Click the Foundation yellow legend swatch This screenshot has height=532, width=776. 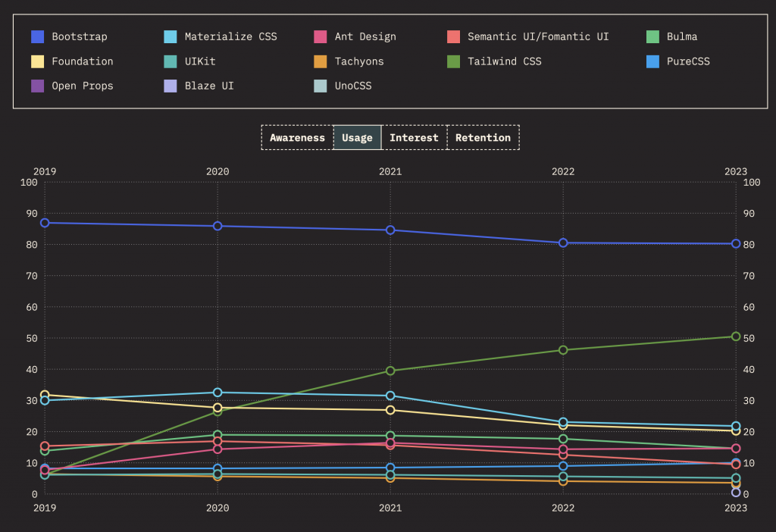[x=38, y=61]
